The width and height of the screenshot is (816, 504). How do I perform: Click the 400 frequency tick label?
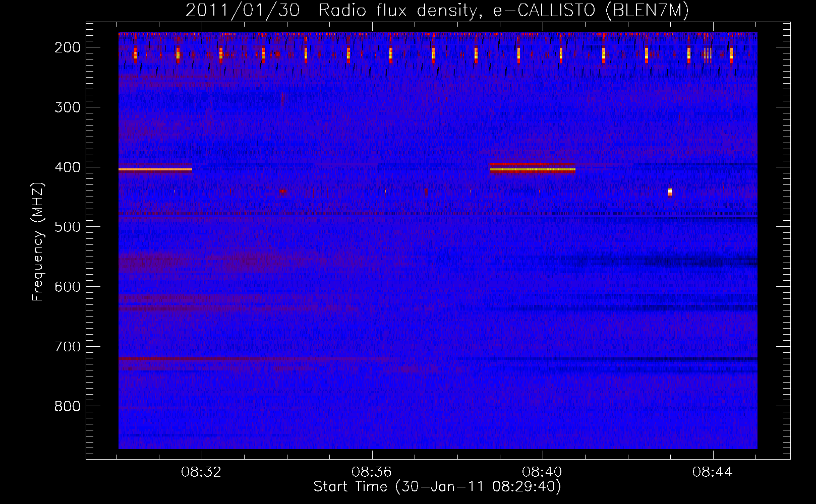click(68, 167)
